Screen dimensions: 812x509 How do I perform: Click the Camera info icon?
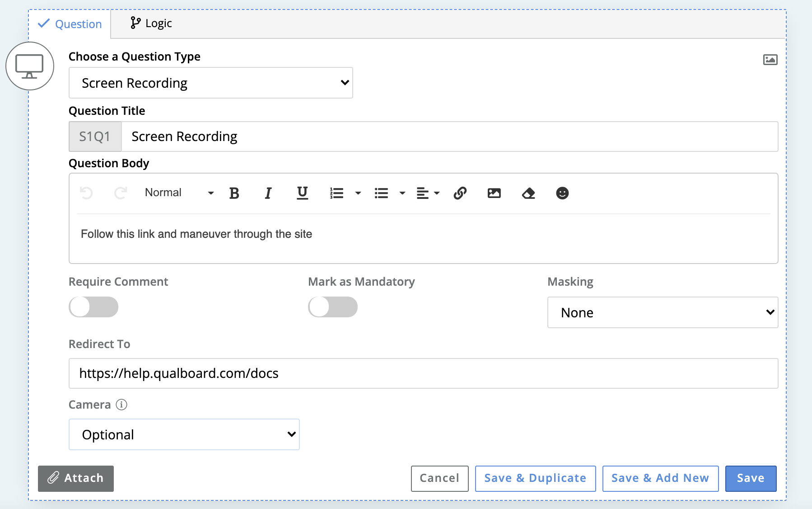coord(121,405)
